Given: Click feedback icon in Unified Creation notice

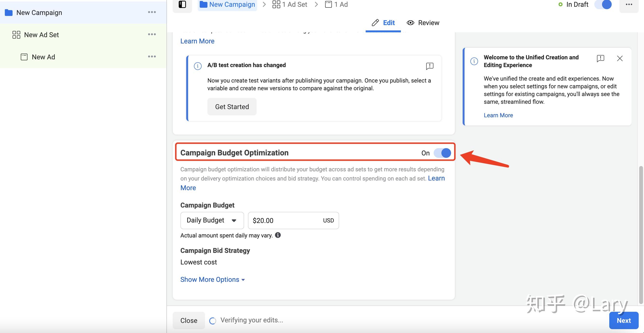Looking at the screenshot, I should [600, 59].
